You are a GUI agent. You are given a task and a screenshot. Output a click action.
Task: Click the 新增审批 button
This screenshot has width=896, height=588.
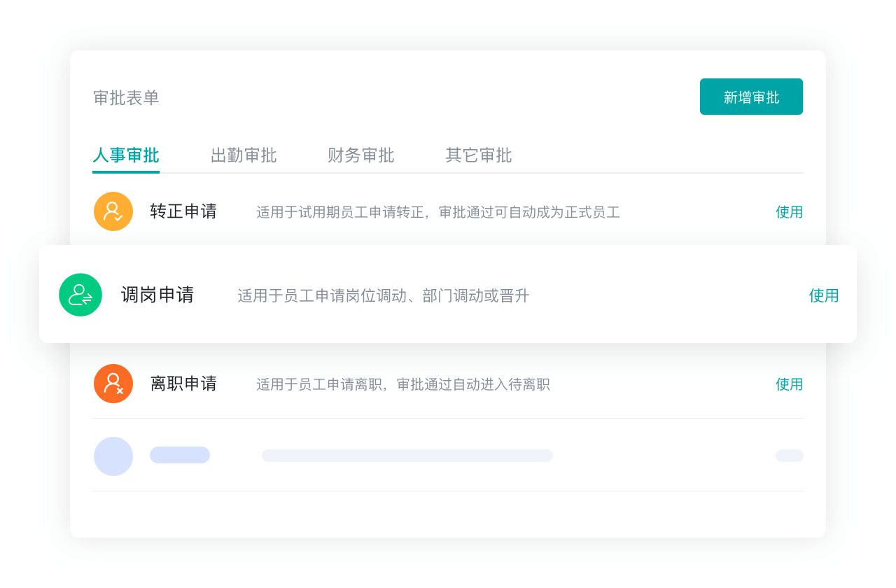pos(751,97)
